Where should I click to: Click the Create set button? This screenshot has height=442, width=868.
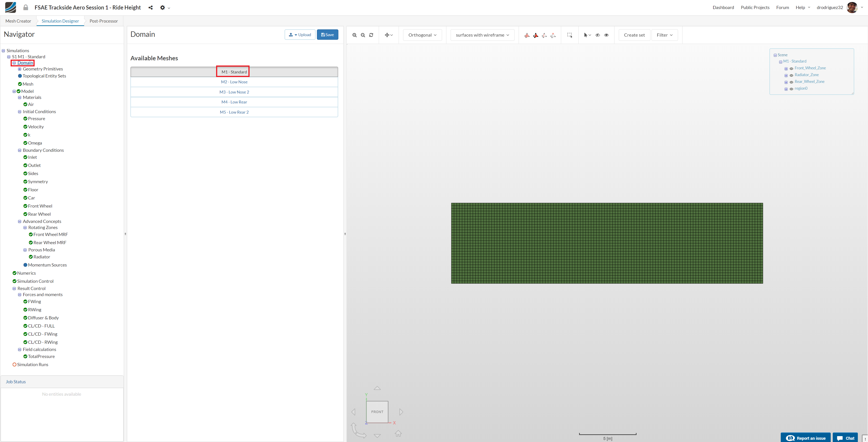tap(634, 35)
